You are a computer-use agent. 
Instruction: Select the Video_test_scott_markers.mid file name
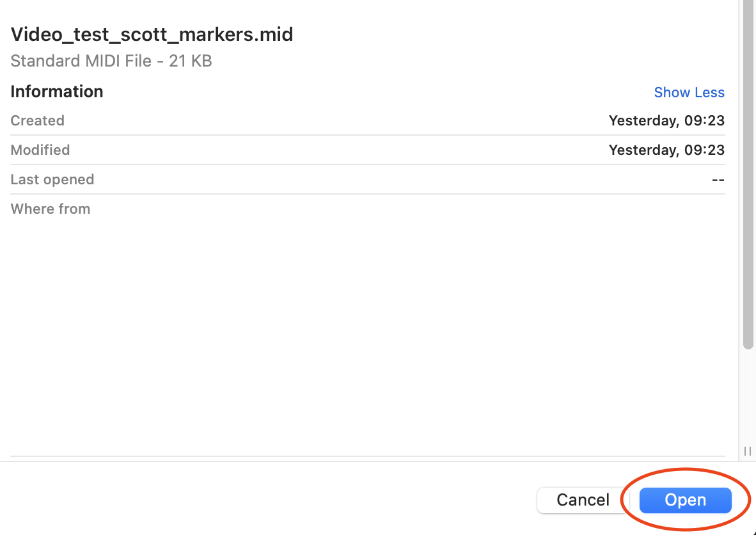(152, 35)
